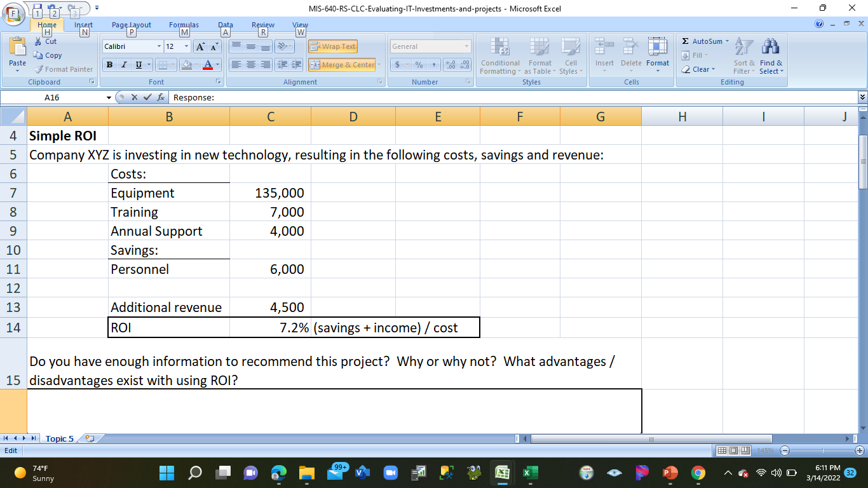Click the Cut scissors icon
This screenshot has height=488, width=868.
tap(38, 42)
